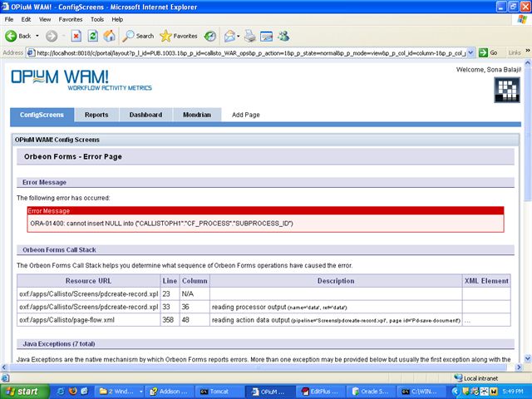This screenshot has width=532, height=399.
Task: Click the Print icon in toolbar
Action: tap(249, 36)
